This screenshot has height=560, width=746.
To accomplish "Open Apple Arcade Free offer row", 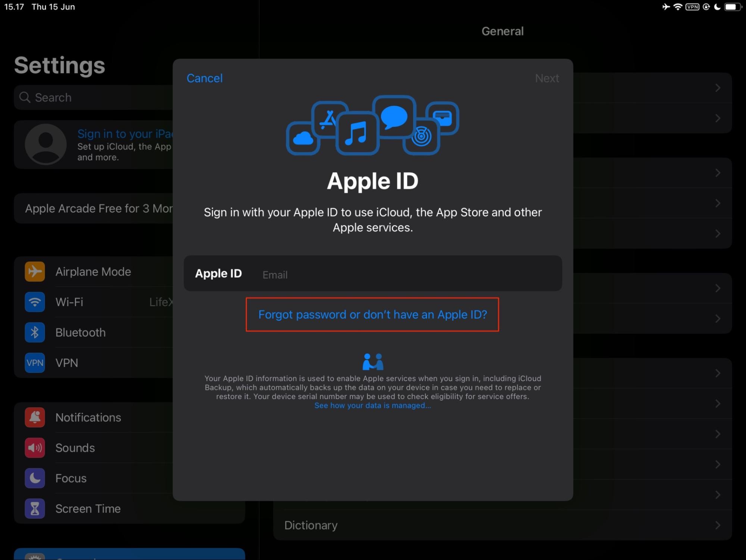I will 93,208.
